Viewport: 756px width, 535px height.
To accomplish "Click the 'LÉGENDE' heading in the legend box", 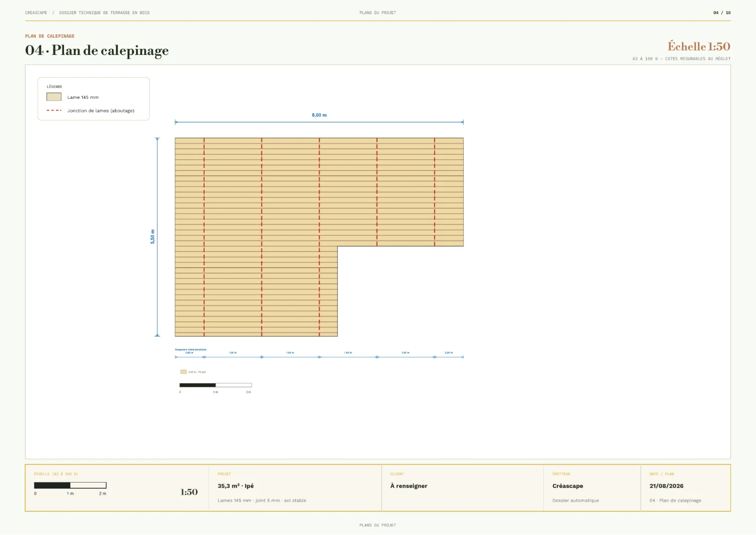I will (54, 87).
